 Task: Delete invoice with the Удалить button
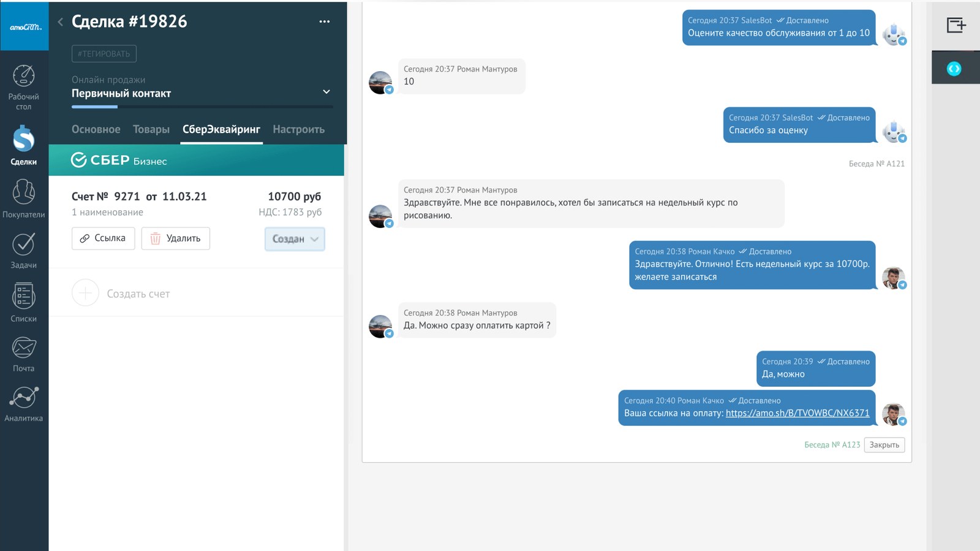pyautogui.click(x=176, y=238)
